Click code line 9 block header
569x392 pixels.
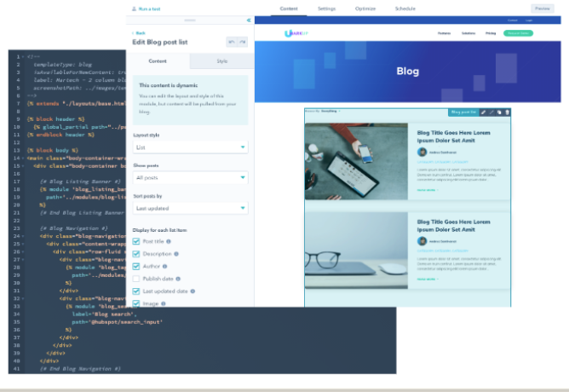coord(56,119)
